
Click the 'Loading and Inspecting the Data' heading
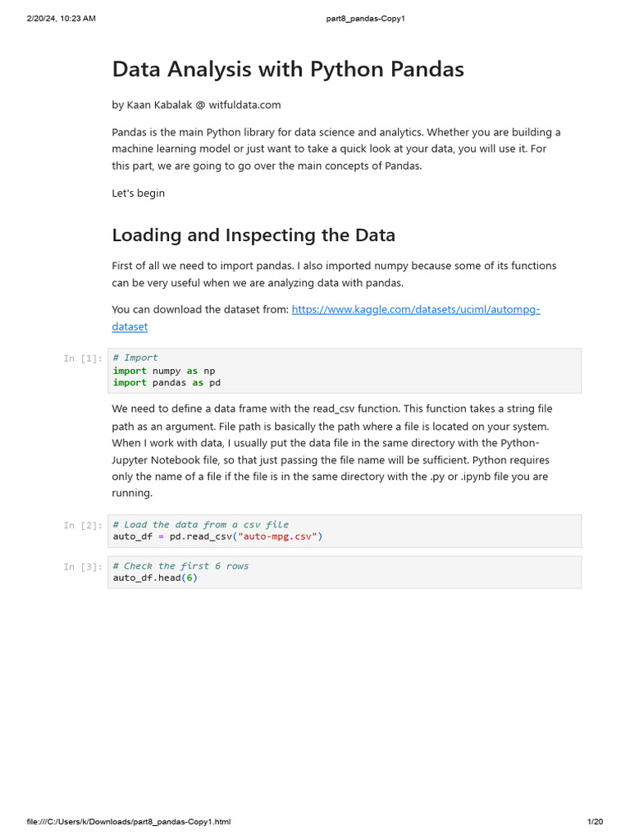pyautogui.click(x=253, y=235)
